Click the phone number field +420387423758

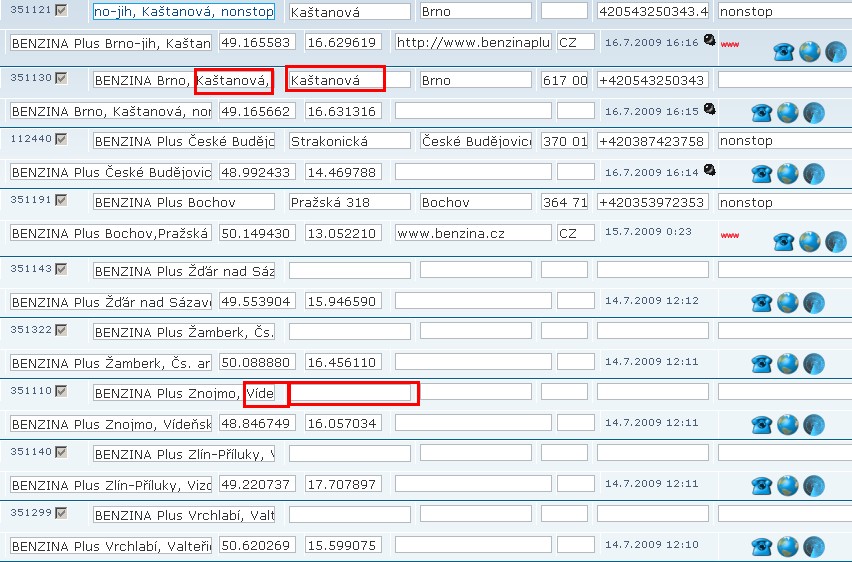coord(652,141)
